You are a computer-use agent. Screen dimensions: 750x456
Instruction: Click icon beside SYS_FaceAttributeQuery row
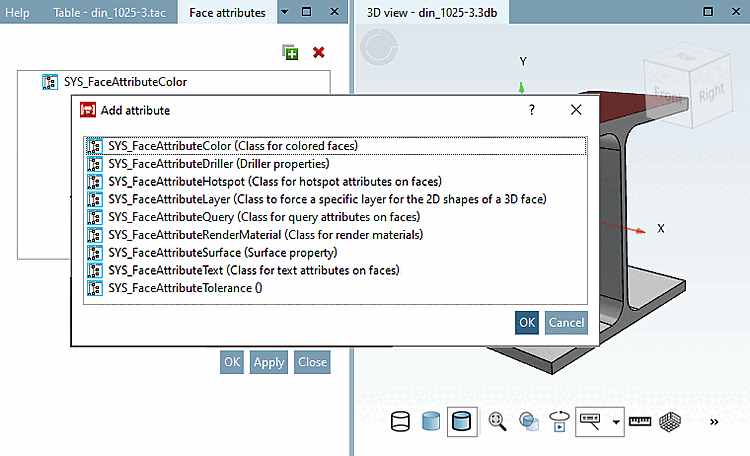(x=95, y=217)
